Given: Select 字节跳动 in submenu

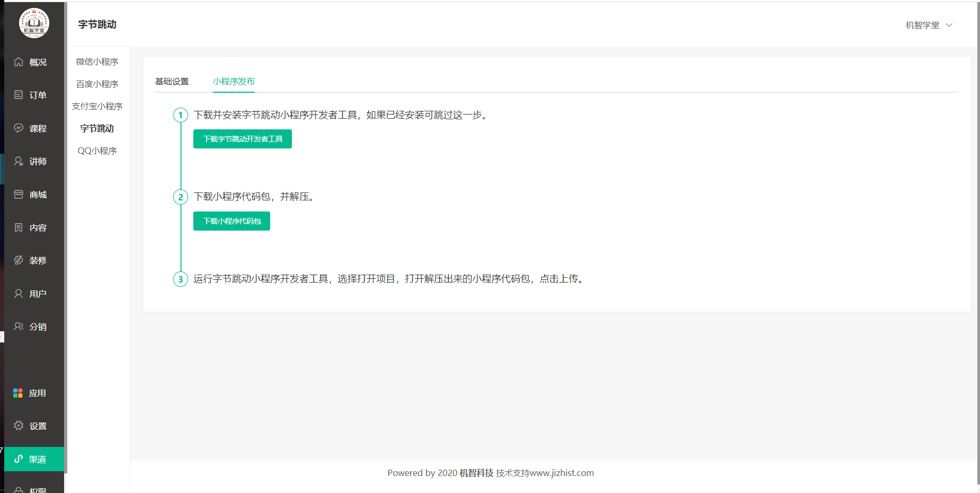Looking at the screenshot, I should [97, 128].
